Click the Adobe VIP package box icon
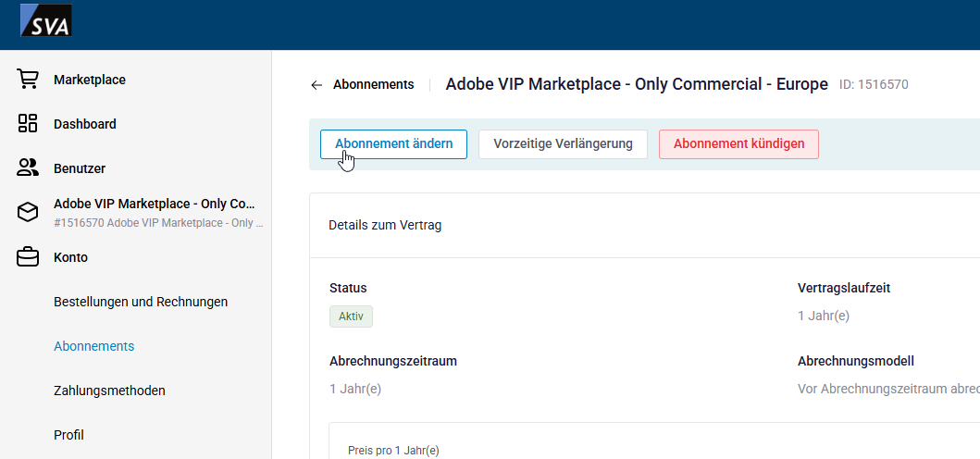This screenshot has height=459, width=980. coord(28,213)
